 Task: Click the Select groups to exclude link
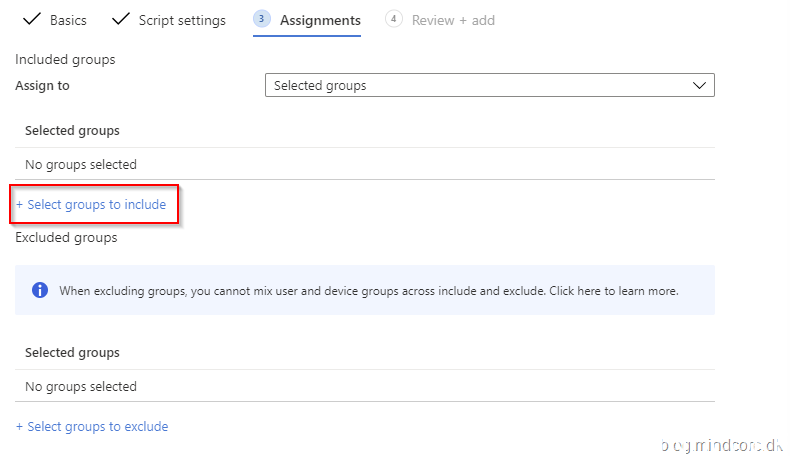(92, 427)
